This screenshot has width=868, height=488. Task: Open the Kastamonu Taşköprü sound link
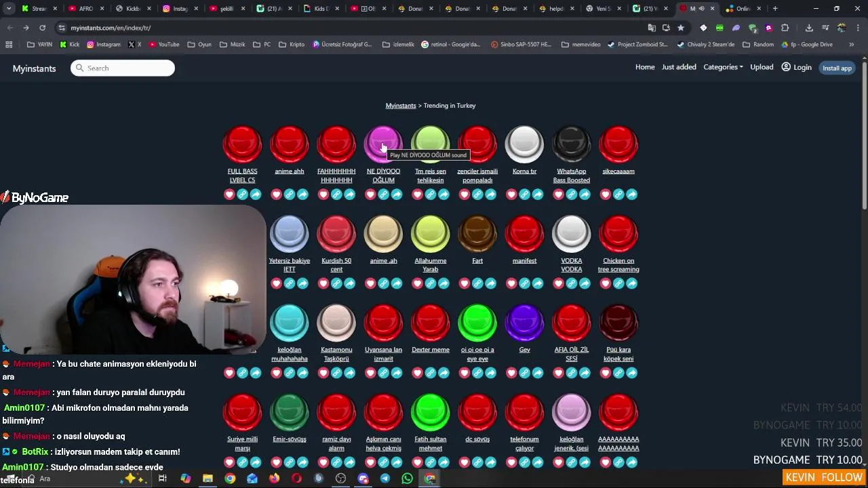point(336,354)
